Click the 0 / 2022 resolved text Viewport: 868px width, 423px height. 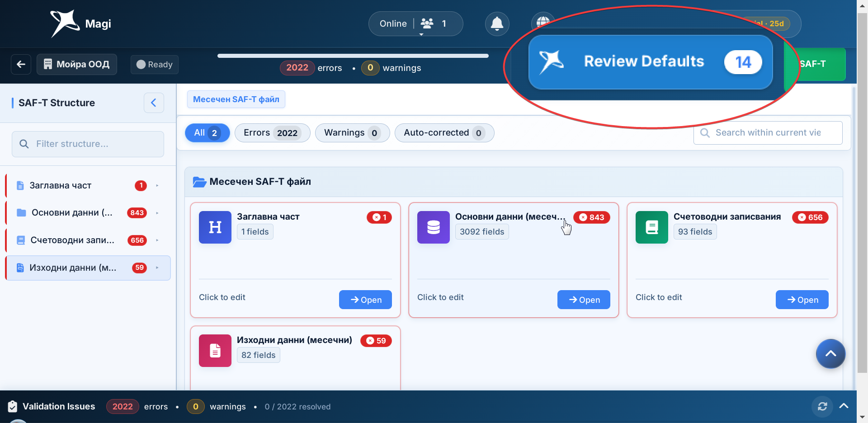pos(297,407)
